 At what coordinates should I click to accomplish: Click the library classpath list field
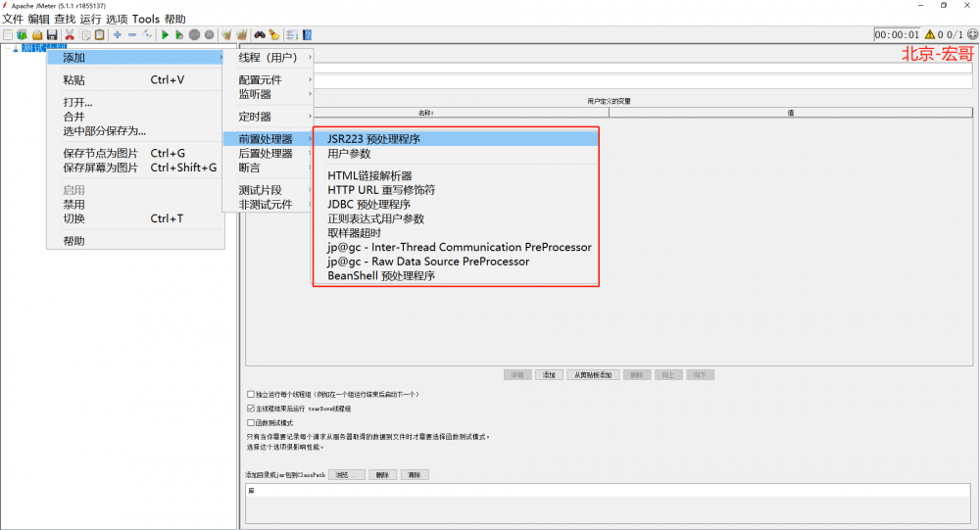609,504
